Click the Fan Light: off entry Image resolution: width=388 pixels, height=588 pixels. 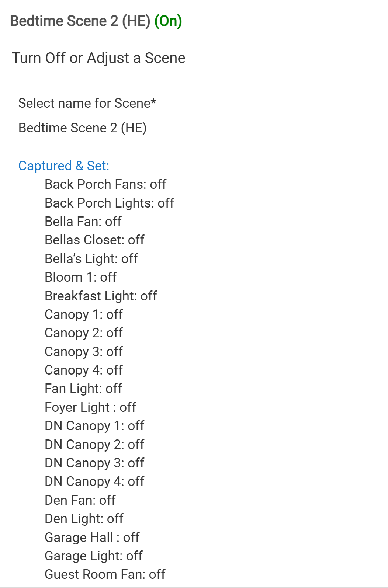pos(83,389)
